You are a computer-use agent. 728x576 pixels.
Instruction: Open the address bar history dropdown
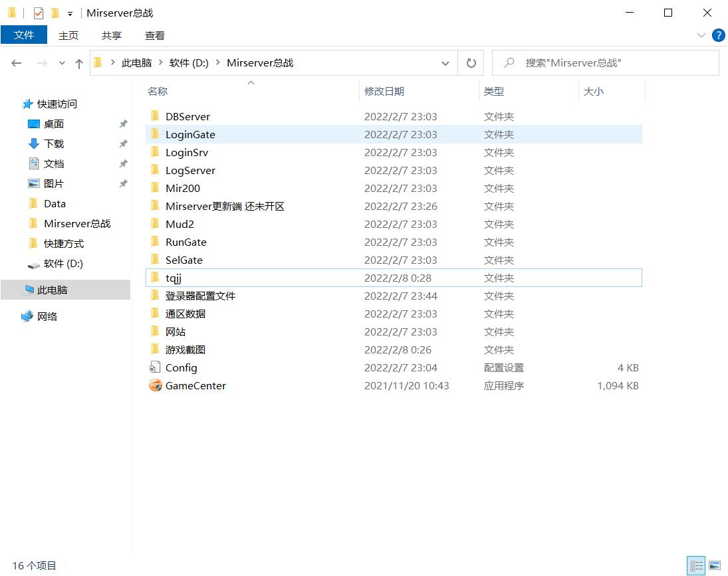[x=445, y=63]
